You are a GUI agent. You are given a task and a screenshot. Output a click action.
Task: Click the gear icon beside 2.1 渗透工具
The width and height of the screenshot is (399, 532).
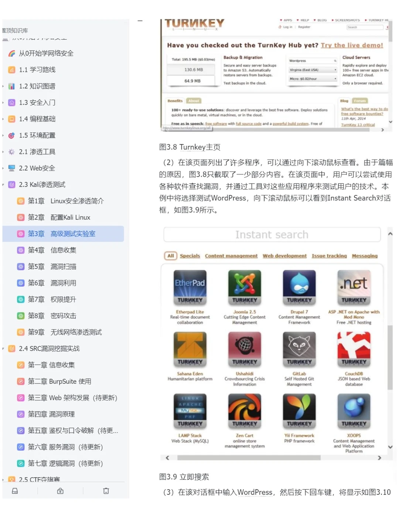click(x=11, y=151)
